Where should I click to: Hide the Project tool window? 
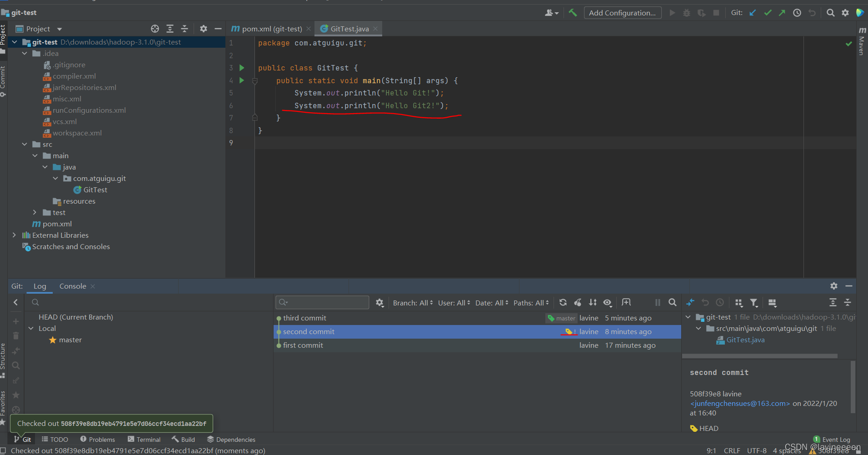[218, 29]
